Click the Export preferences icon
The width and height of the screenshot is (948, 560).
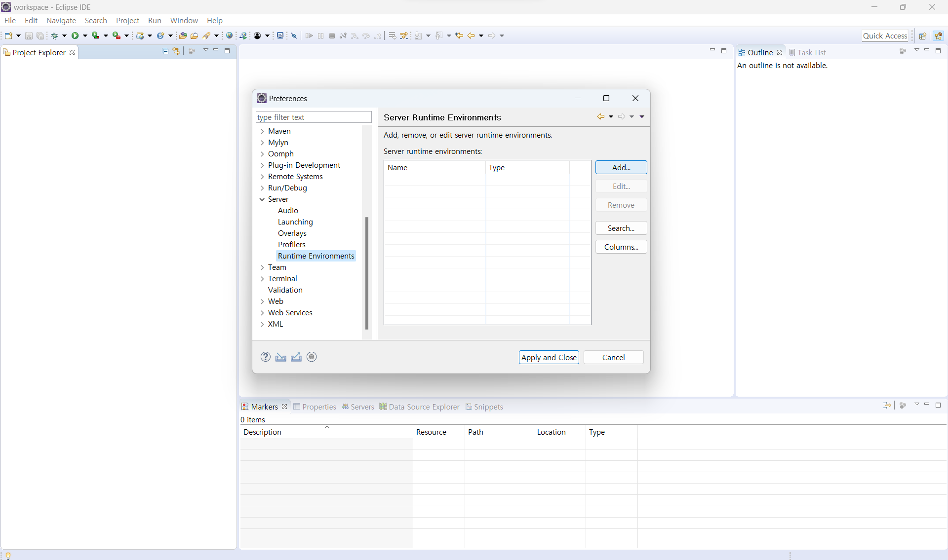pos(296,357)
